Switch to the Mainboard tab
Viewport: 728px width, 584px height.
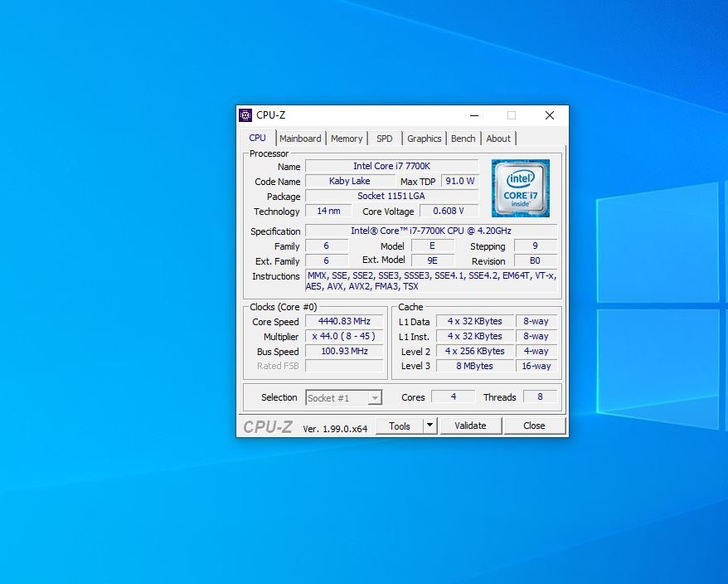click(300, 139)
